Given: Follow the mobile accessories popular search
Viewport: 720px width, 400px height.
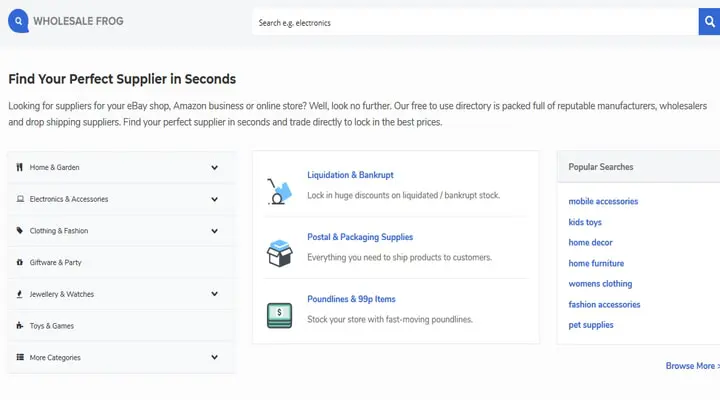Looking at the screenshot, I should tap(603, 201).
